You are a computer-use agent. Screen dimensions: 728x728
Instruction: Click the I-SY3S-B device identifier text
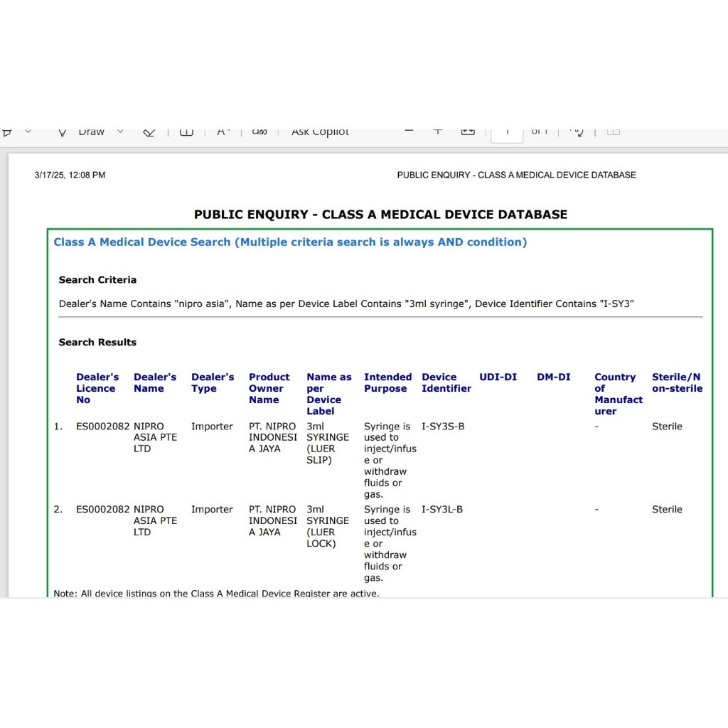coord(442,427)
